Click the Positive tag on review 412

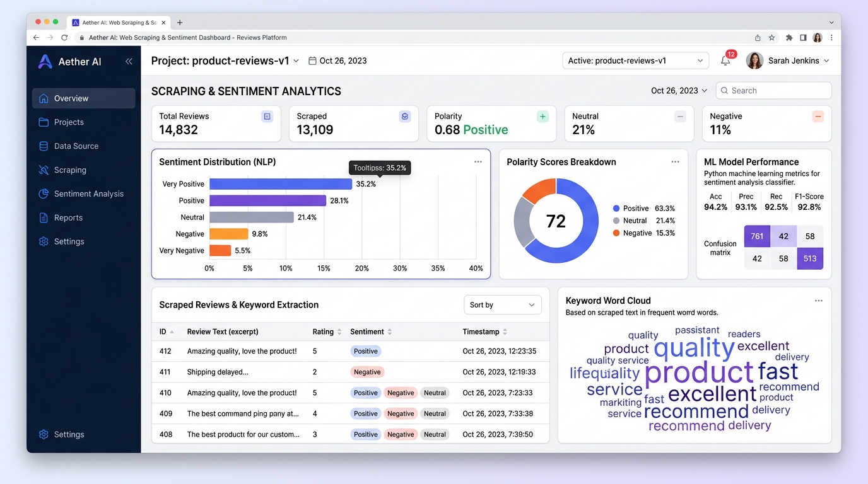tap(366, 351)
